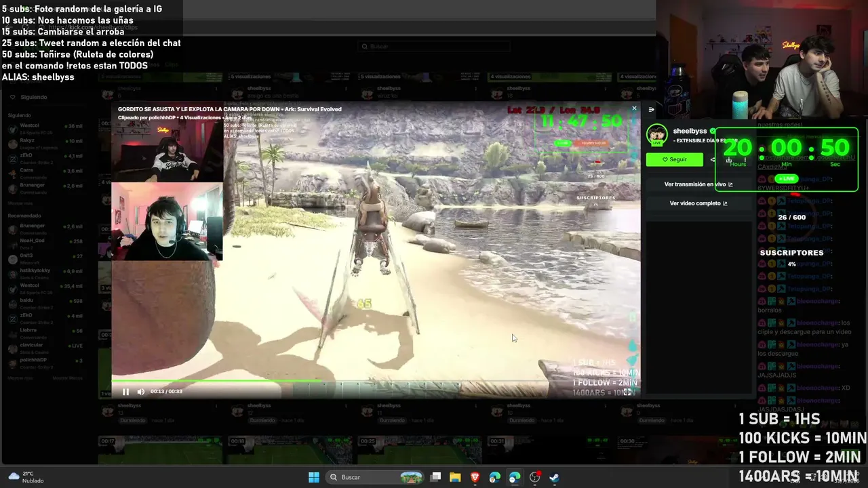
Task: Open the sheelbyss channel avatar
Action: point(656,135)
